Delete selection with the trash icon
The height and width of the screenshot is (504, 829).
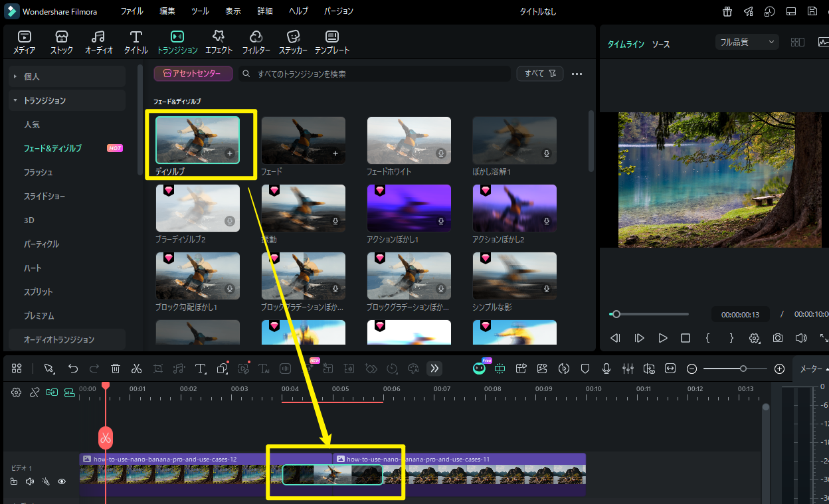pyautogui.click(x=116, y=369)
